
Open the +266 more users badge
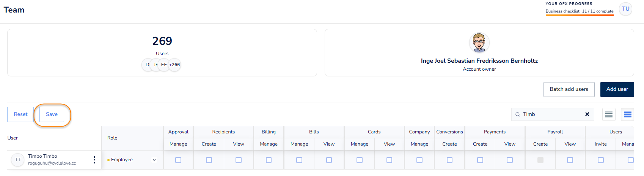[175, 65]
